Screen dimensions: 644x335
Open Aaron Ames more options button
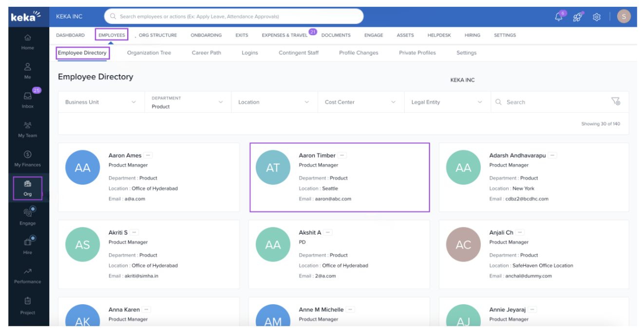[148, 156]
